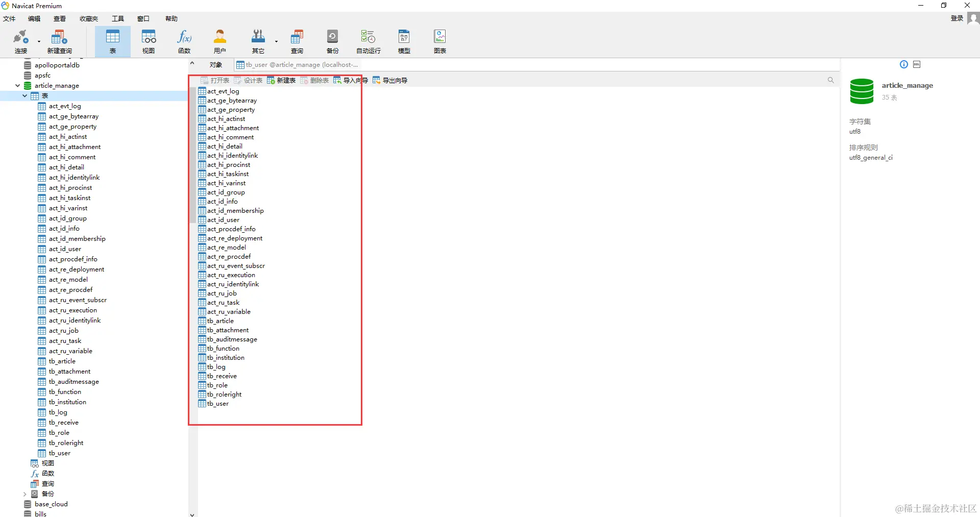Open the Others (其它) dropdown arrow
Viewport: 980px width, 517px height.
[x=276, y=41]
